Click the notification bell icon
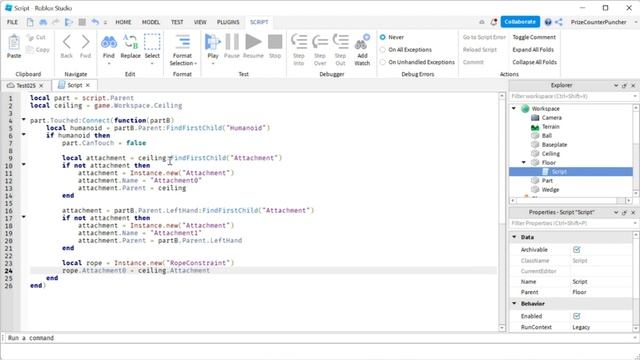 click(493, 22)
